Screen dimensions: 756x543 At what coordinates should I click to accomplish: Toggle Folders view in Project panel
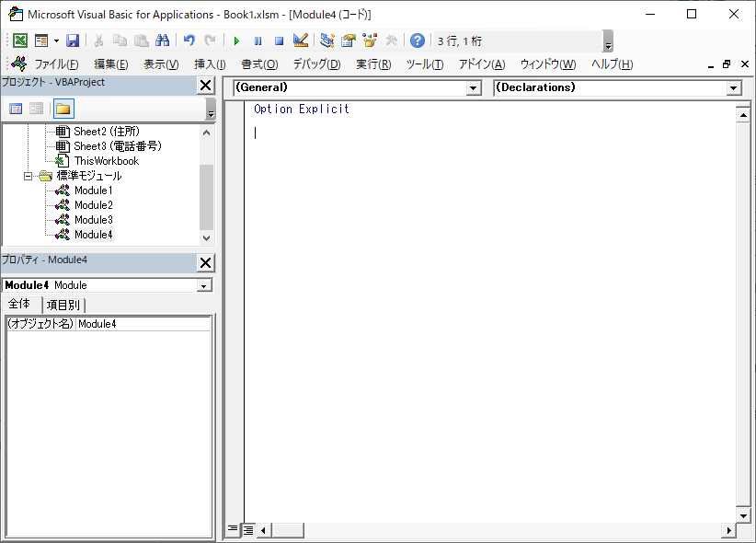pos(63,109)
